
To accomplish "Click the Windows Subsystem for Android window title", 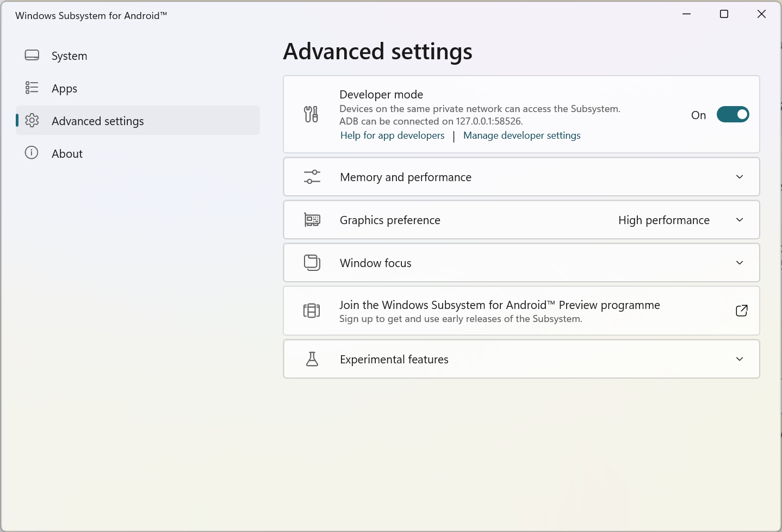I will (x=91, y=15).
